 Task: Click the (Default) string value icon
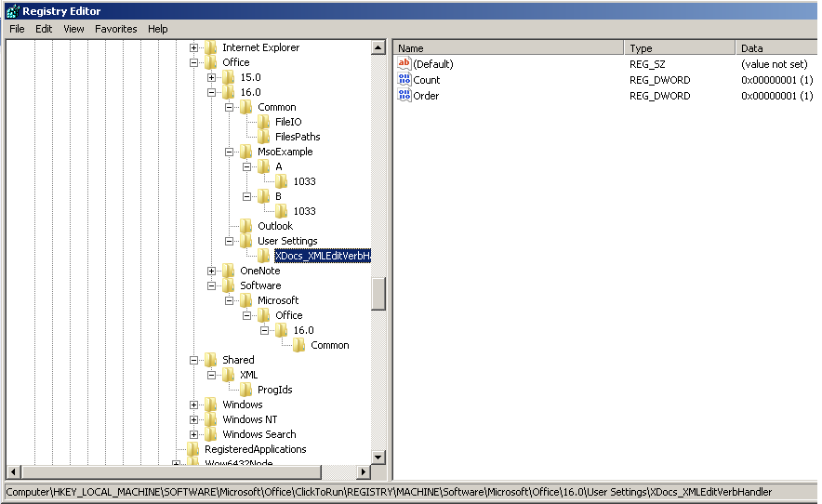click(404, 64)
